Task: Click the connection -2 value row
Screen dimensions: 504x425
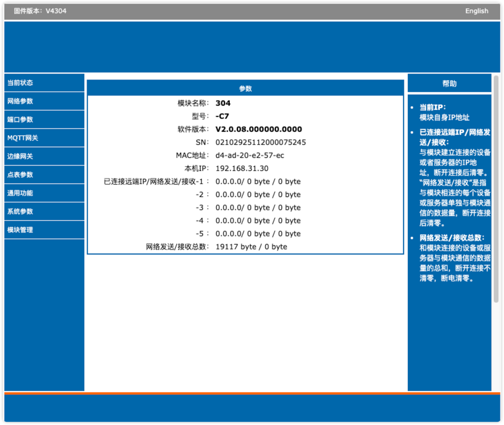Action: pyautogui.click(x=258, y=195)
